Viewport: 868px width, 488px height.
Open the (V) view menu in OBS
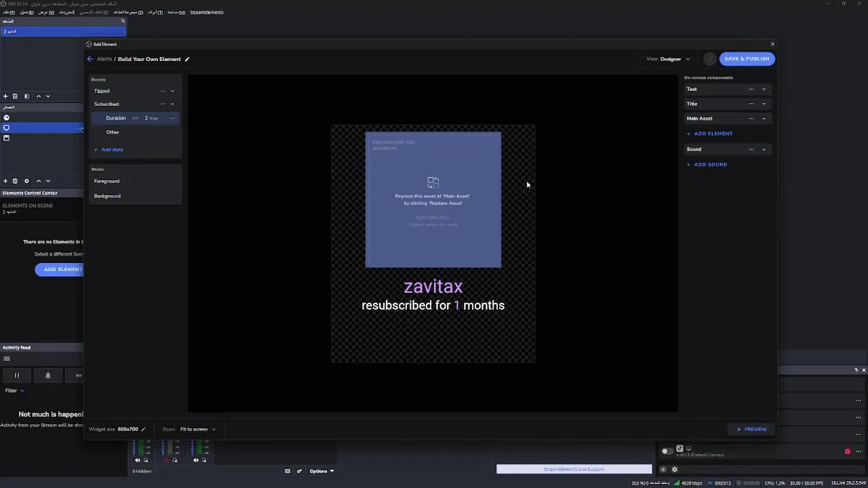[46, 12]
